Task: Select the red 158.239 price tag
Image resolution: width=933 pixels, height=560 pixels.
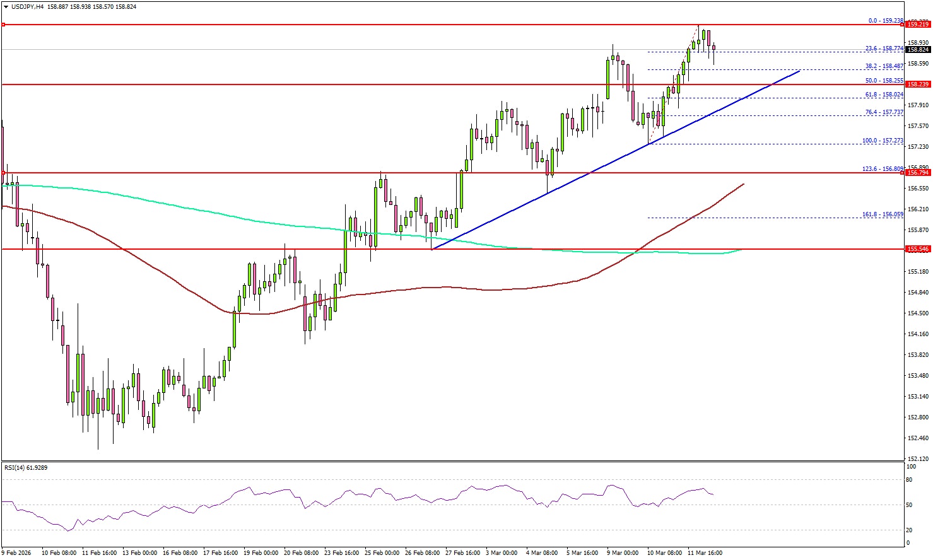Action: point(917,84)
